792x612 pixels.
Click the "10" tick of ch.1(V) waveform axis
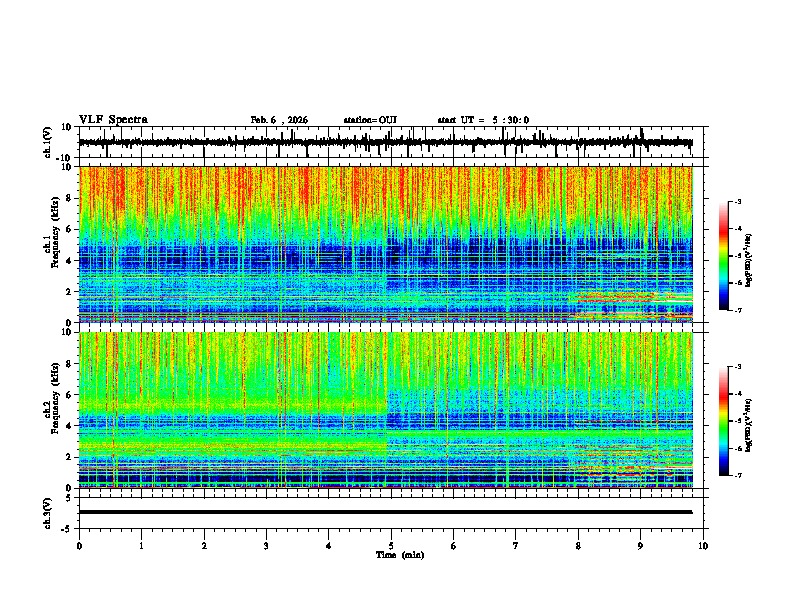[67, 127]
